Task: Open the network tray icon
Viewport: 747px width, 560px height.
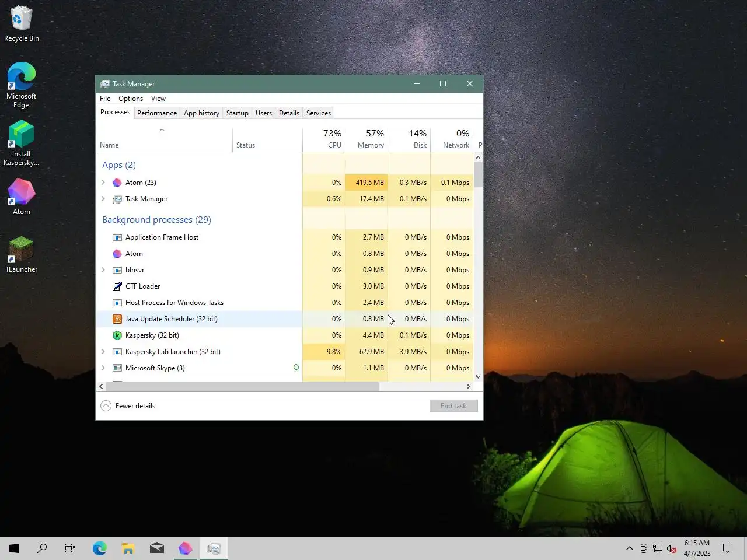Action: [658, 548]
